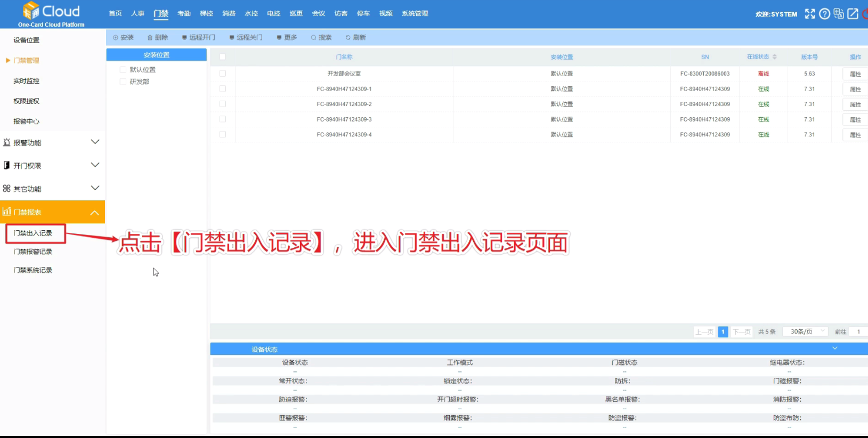Click the 开门权限 door icon in sidebar
The width and height of the screenshot is (868, 438).
coord(6,165)
